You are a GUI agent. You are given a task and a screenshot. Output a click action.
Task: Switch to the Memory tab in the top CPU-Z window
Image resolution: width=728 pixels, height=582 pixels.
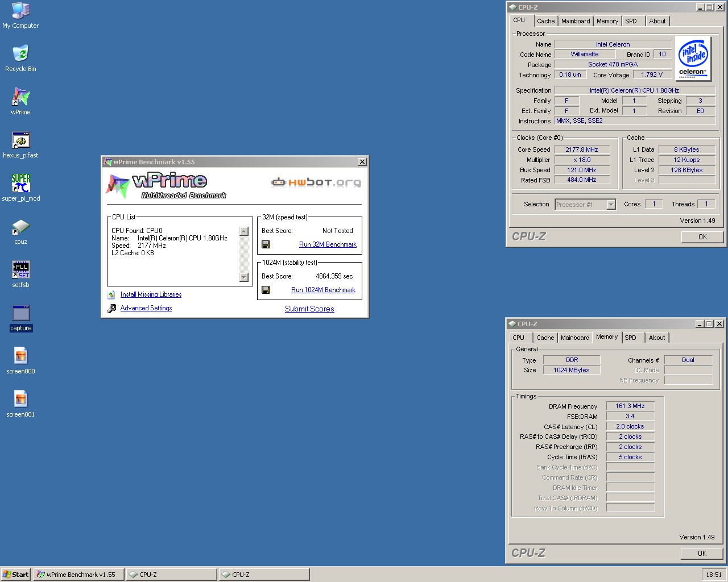(x=607, y=21)
